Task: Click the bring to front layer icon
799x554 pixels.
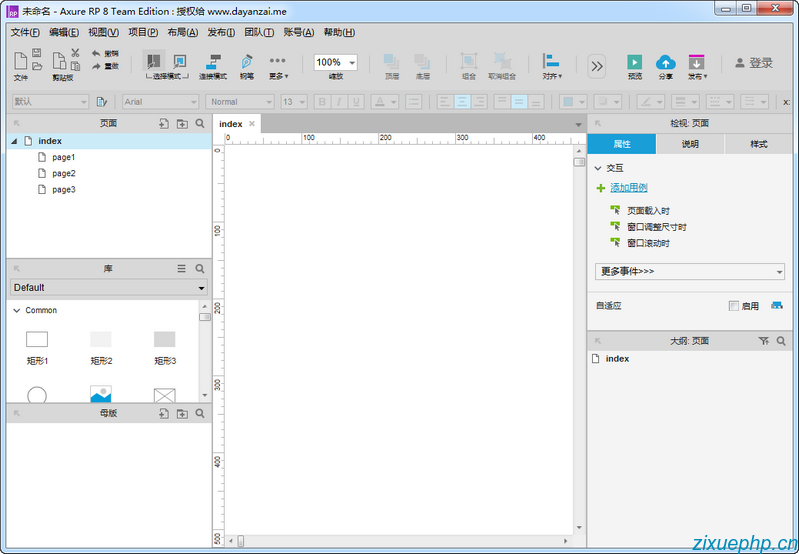Action: pyautogui.click(x=391, y=62)
